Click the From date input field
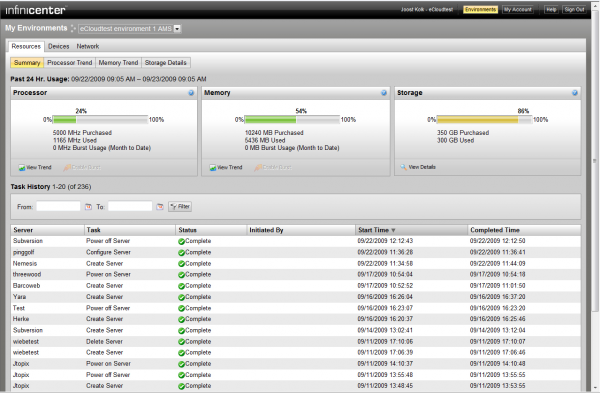This screenshot has width=600, height=393. (58, 207)
